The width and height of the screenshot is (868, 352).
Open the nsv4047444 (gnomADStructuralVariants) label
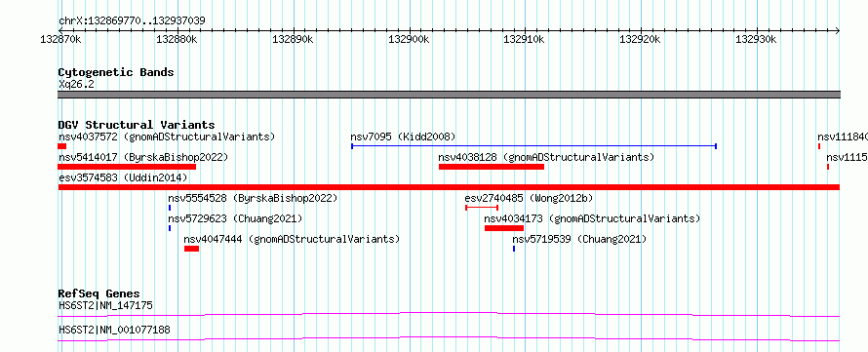pyautogui.click(x=292, y=239)
